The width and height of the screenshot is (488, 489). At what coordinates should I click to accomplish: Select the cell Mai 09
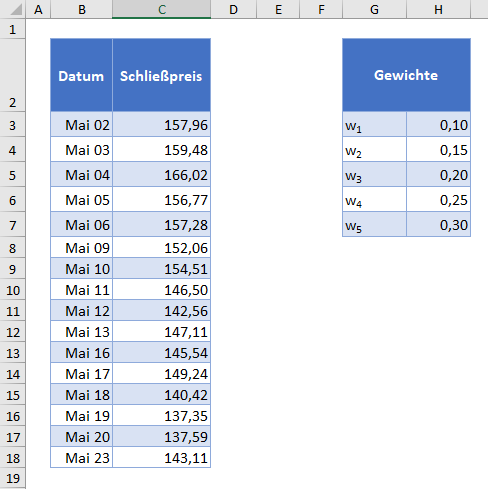(x=81, y=247)
